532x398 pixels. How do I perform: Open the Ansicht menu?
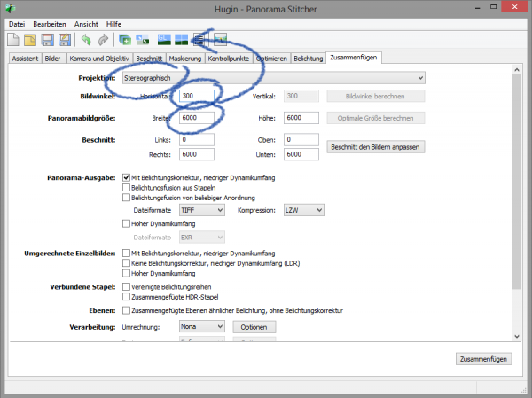[86, 24]
